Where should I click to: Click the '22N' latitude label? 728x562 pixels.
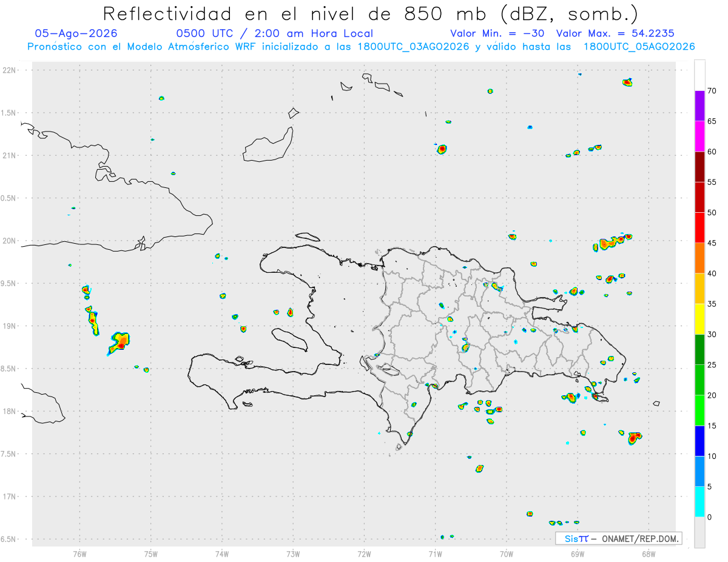tap(10, 70)
